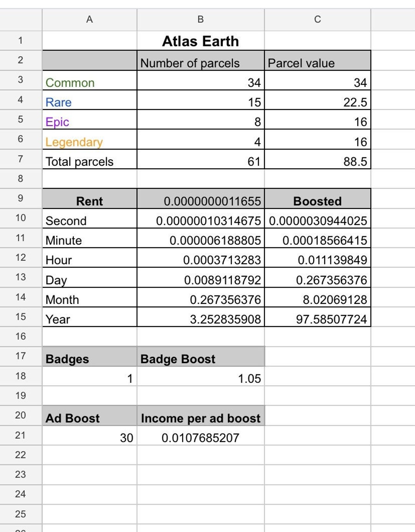The image size is (415, 532).
Task: Click column B header
Action: coord(201,20)
